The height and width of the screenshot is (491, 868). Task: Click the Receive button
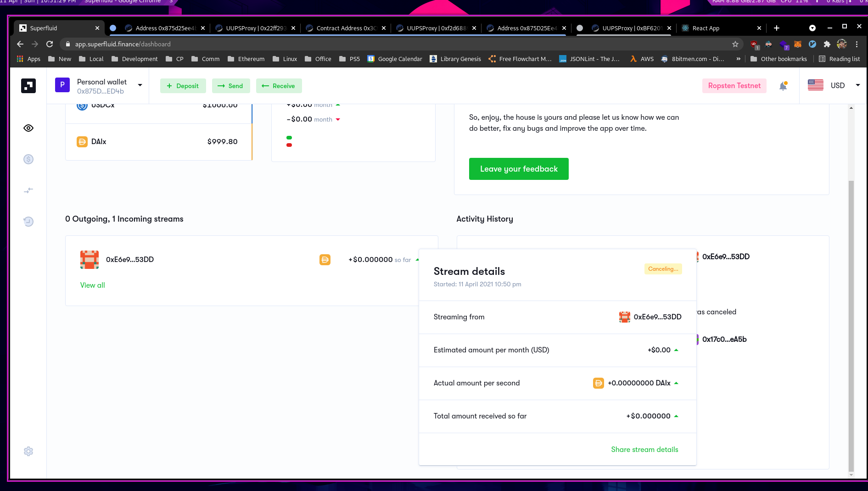tap(279, 86)
